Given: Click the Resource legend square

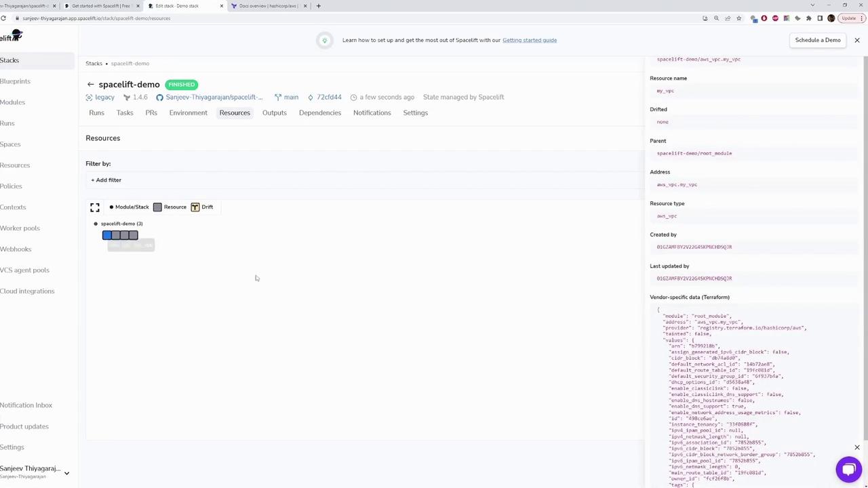Looking at the screenshot, I should (157, 207).
